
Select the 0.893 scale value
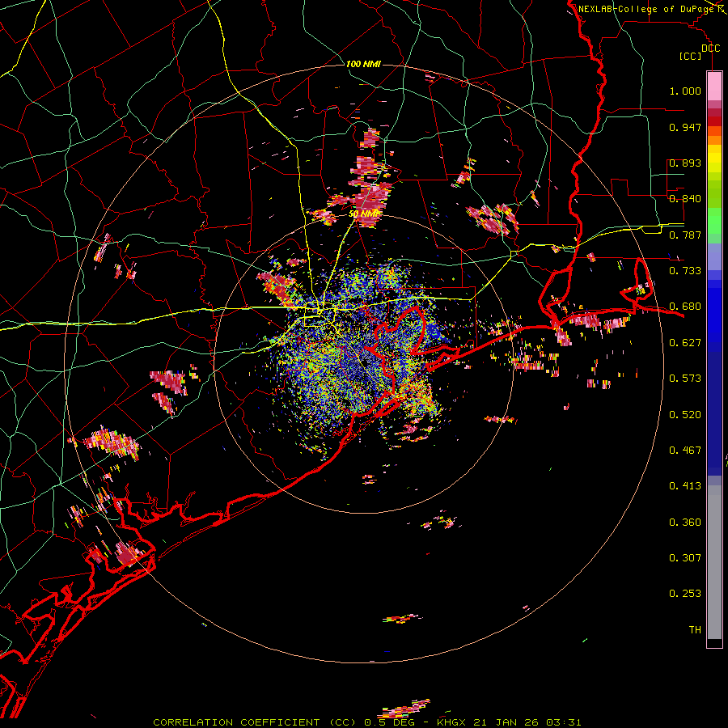(685, 163)
